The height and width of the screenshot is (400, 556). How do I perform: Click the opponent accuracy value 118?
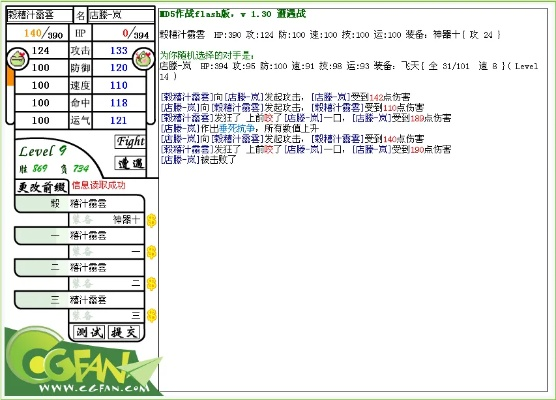pyautogui.click(x=119, y=103)
